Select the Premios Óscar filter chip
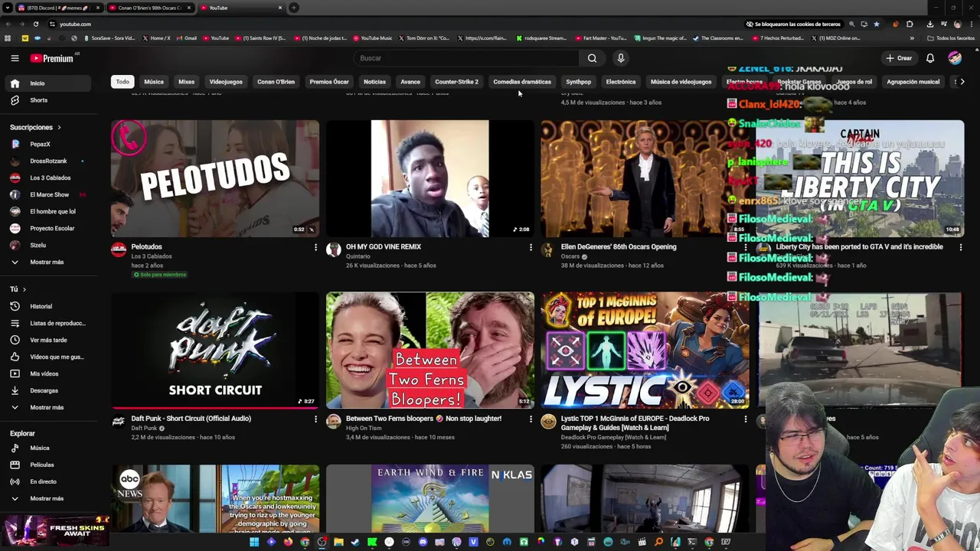The image size is (980, 551). pyautogui.click(x=329, y=82)
